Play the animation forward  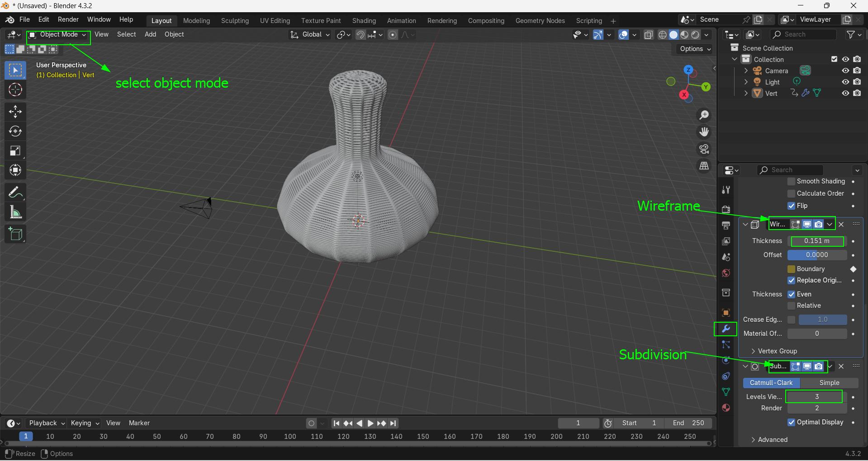[370, 423]
